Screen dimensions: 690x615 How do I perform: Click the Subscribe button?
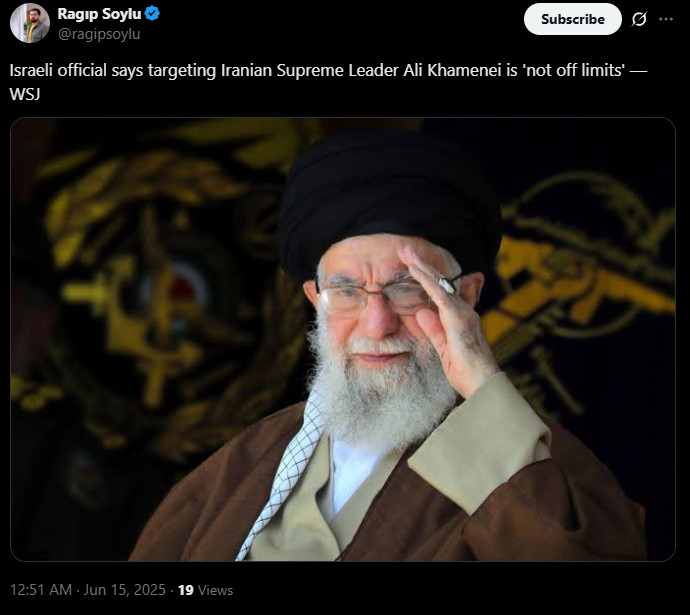(x=573, y=19)
